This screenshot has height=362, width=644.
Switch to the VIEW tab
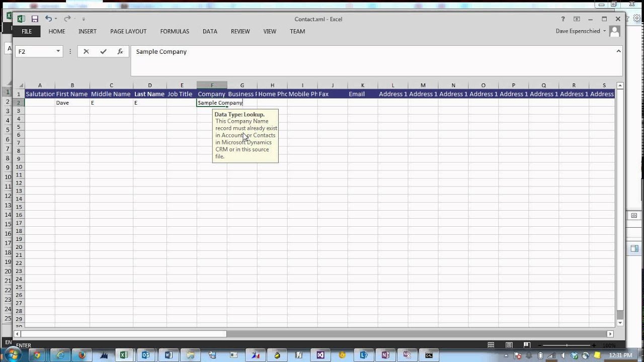pos(270,31)
